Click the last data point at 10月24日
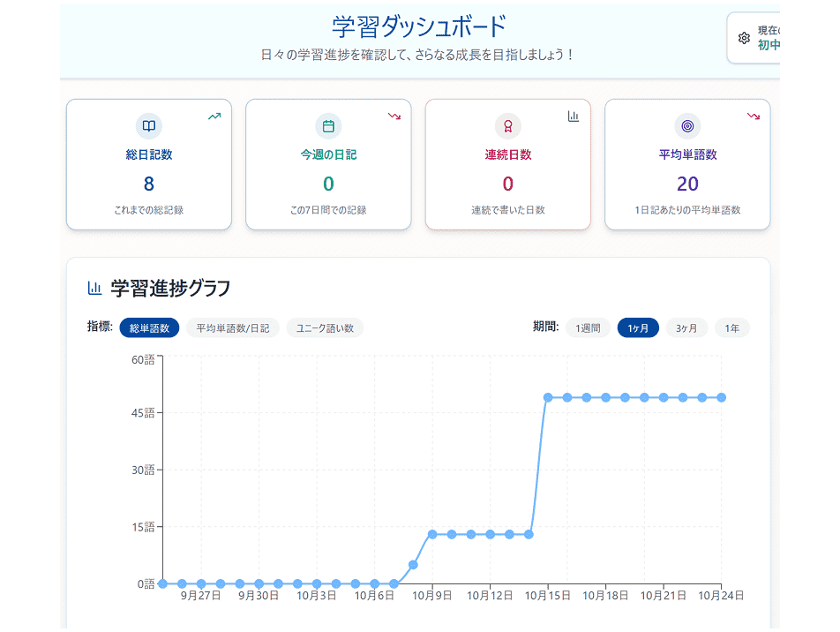 (x=722, y=397)
